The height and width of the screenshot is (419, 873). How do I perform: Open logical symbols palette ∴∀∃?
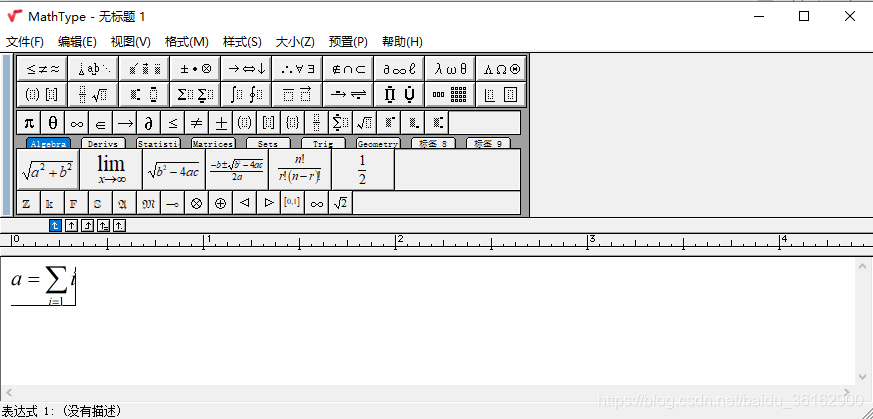coord(297,68)
